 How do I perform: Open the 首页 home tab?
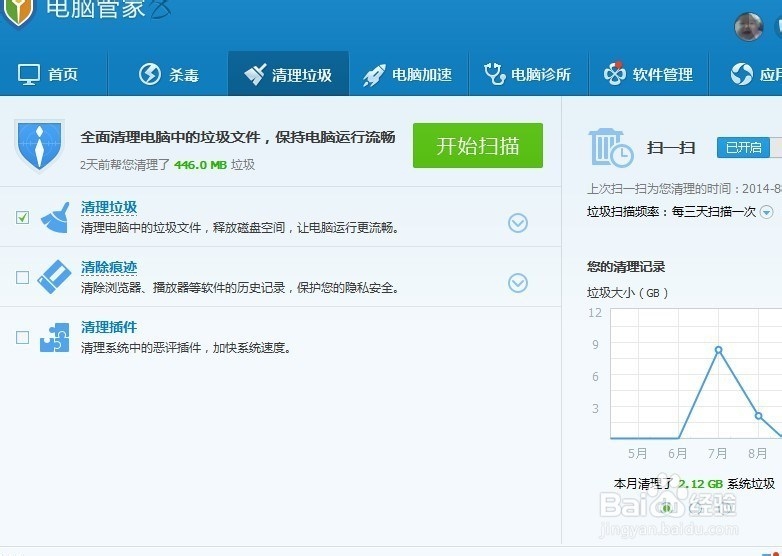[48, 74]
